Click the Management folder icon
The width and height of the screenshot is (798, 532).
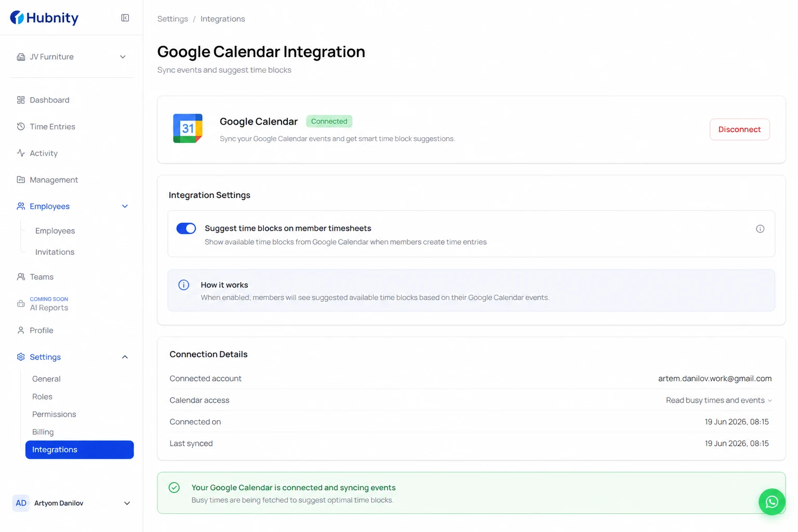coord(21,179)
